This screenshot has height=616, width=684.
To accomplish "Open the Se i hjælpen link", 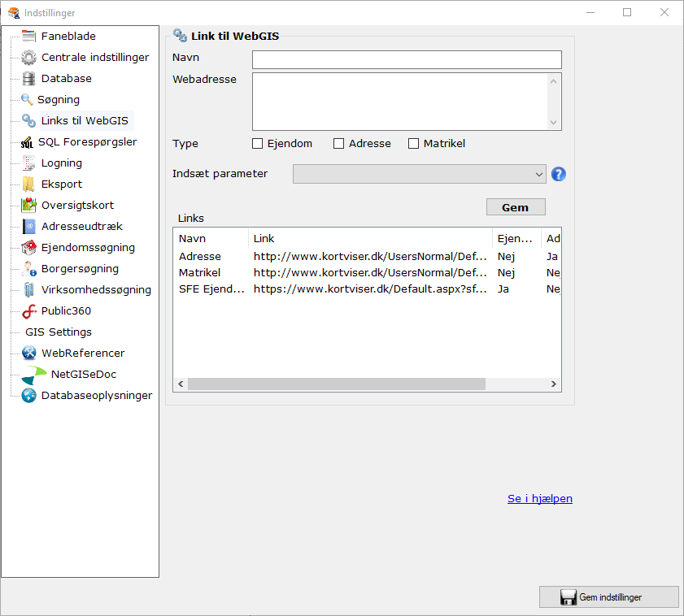I will coord(539,499).
